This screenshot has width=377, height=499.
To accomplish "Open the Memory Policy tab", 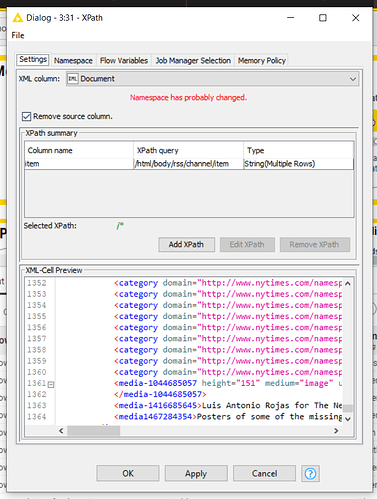I will point(262,61).
